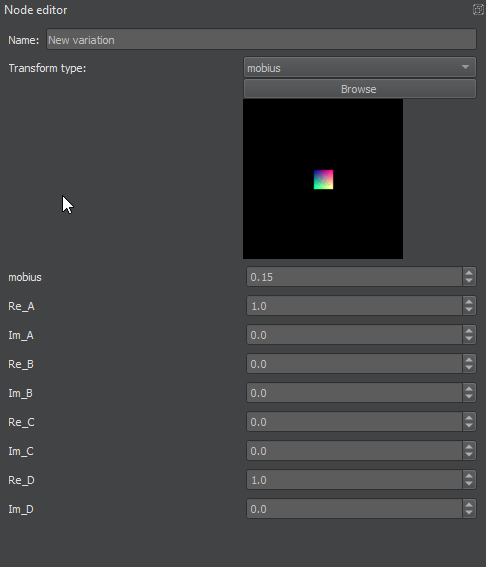The width and height of the screenshot is (486, 567).
Task: Decrease Im_B with the down arrow
Action: (x=469, y=397)
